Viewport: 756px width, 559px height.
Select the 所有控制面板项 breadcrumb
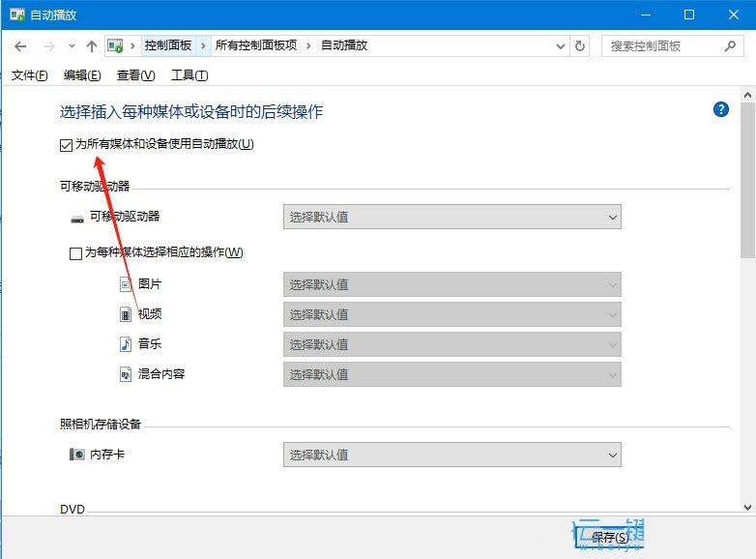tap(256, 45)
